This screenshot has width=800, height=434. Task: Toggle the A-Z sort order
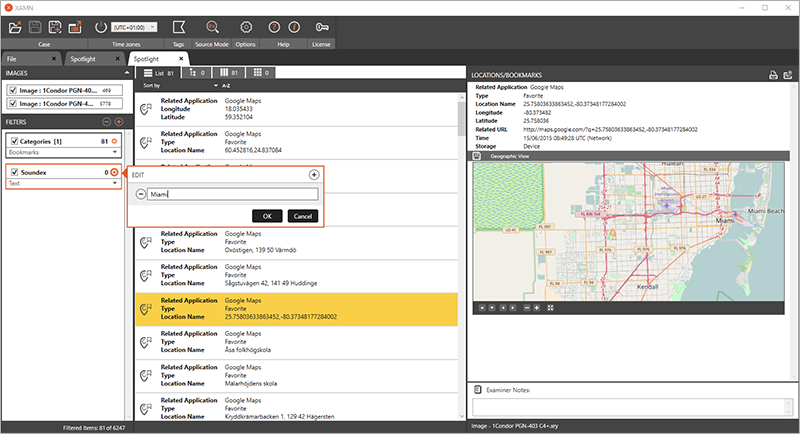226,86
